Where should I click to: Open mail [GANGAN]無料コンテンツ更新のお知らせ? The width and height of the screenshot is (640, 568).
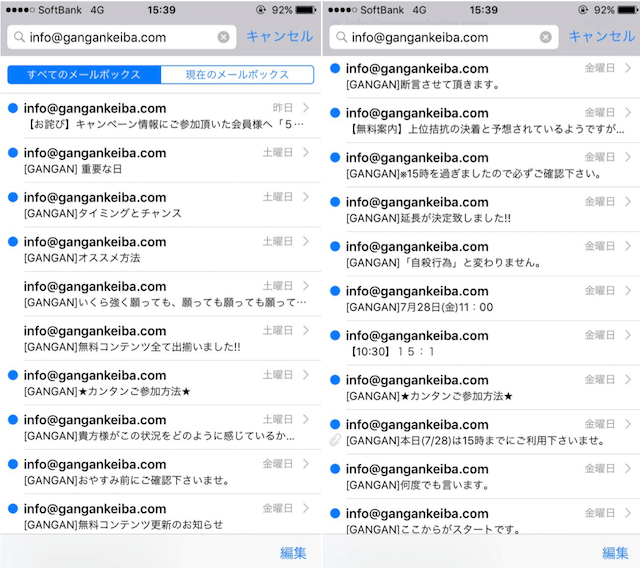point(161,514)
